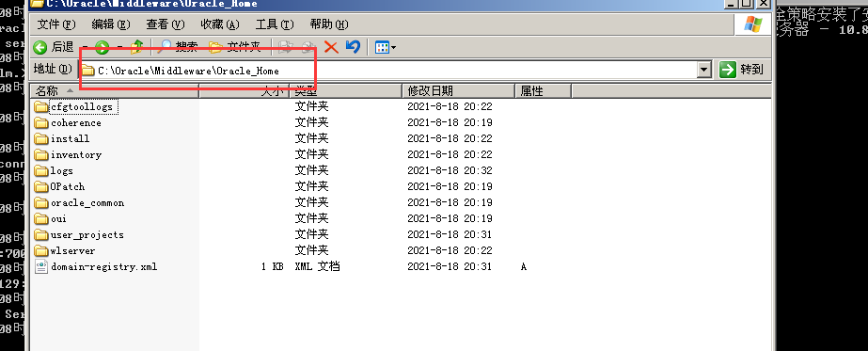Open the 帮助(H) menu
This screenshot has width=868, height=351.
[329, 24]
